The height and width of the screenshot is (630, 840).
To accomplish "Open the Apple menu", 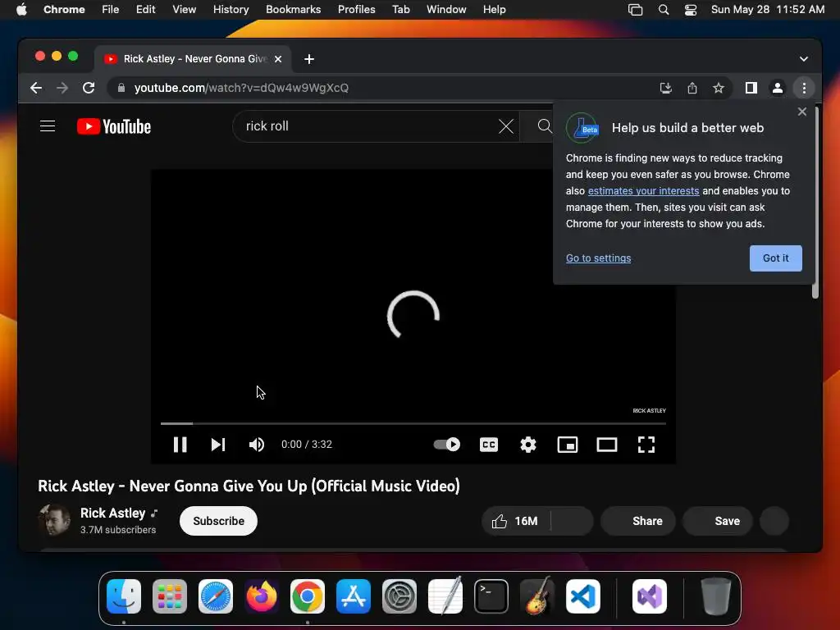I will 21,9.
